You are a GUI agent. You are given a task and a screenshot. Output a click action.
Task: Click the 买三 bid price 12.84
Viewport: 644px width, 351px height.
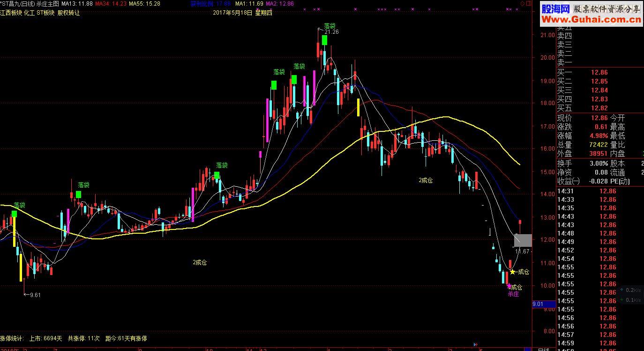(x=599, y=91)
